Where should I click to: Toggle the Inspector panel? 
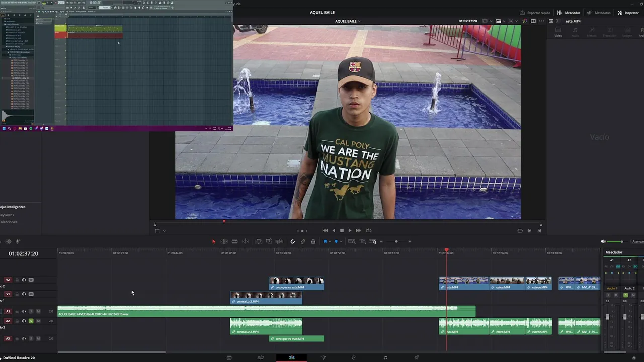tap(628, 13)
